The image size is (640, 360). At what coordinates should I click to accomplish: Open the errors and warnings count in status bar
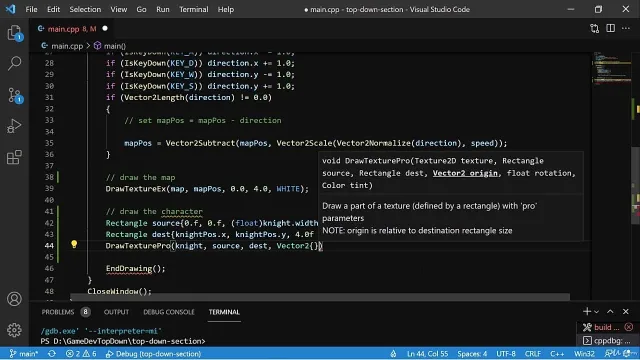click(x=81, y=353)
